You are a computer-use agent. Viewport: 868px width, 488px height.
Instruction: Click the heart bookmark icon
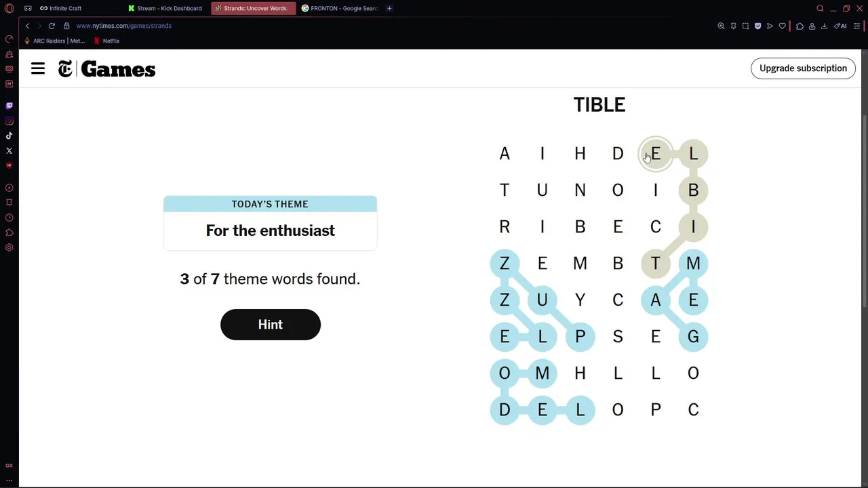click(782, 26)
